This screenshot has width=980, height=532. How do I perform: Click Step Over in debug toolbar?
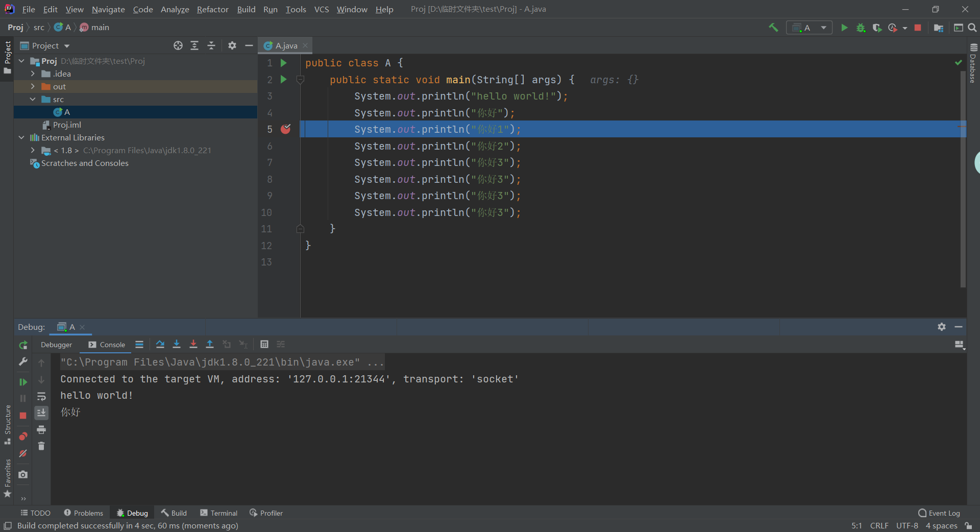tap(160, 344)
